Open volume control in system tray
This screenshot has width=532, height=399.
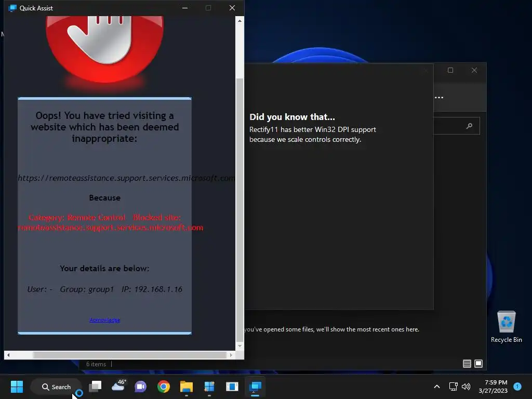[x=466, y=387]
